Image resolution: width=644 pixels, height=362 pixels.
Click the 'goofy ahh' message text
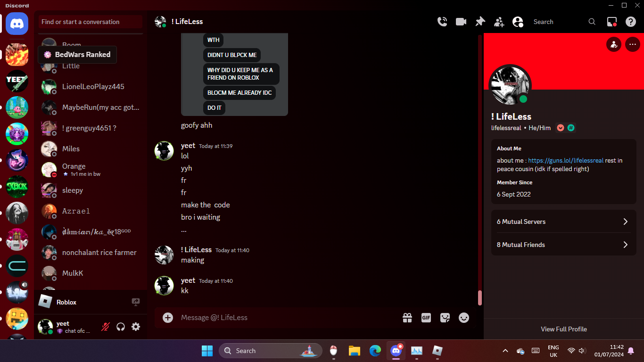tap(197, 125)
